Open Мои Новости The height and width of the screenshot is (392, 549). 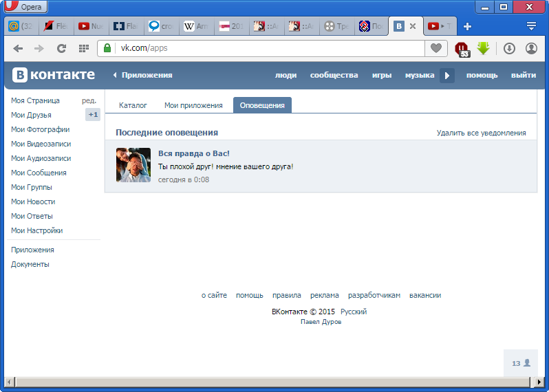[x=33, y=202]
